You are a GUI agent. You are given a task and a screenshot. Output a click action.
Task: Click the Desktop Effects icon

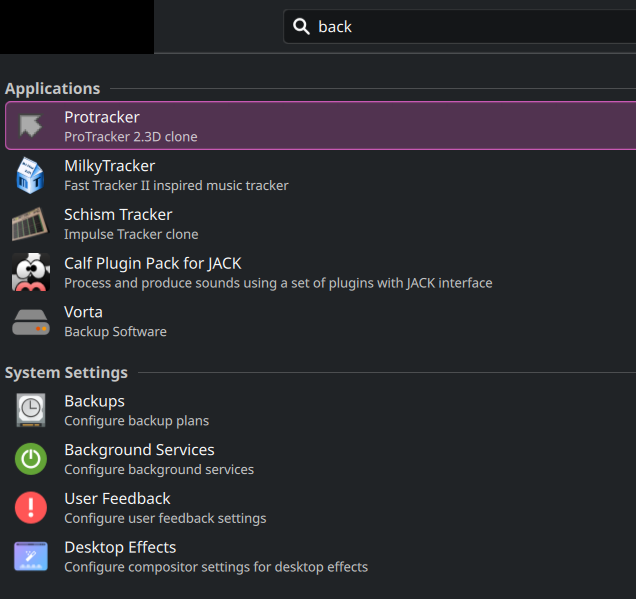click(x=31, y=557)
